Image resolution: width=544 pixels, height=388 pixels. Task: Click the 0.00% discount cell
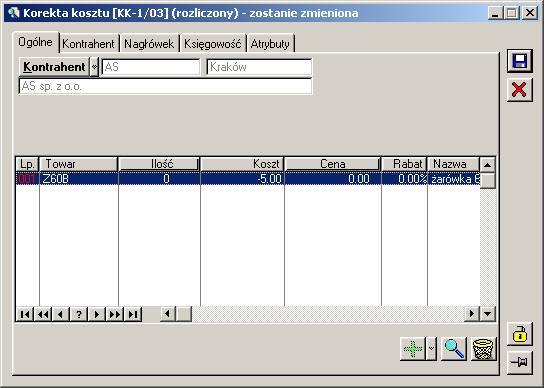[404, 179]
